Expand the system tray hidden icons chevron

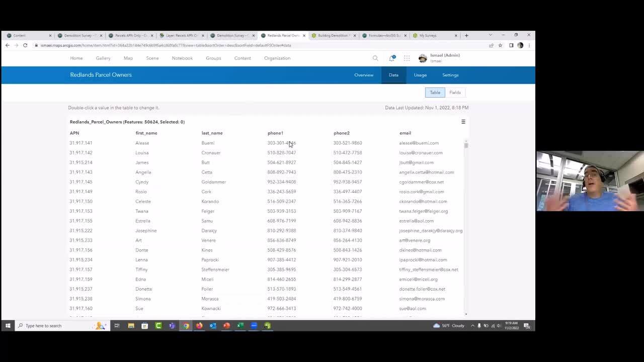[x=472, y=326]
